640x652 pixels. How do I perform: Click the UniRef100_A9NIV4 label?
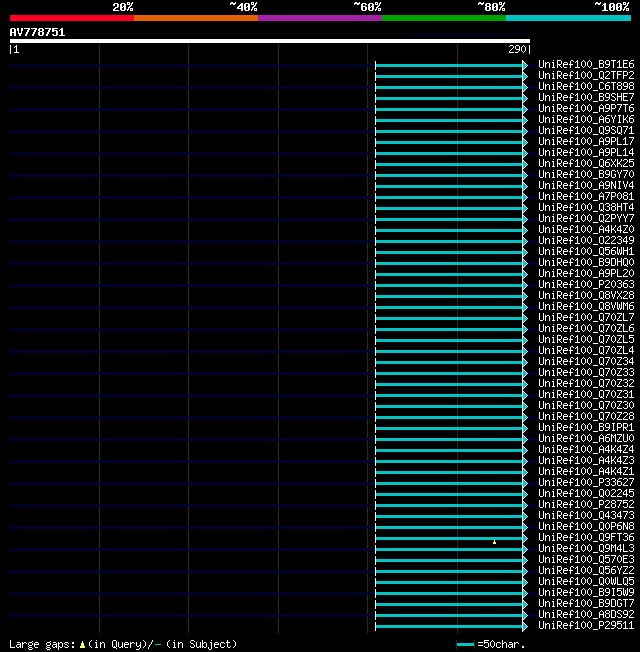(586, 185)
